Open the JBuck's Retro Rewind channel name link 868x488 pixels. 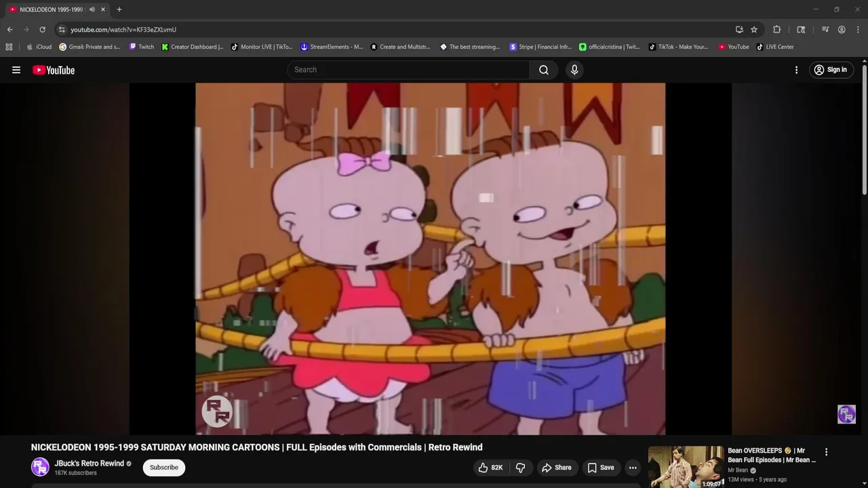pos(90,464)
